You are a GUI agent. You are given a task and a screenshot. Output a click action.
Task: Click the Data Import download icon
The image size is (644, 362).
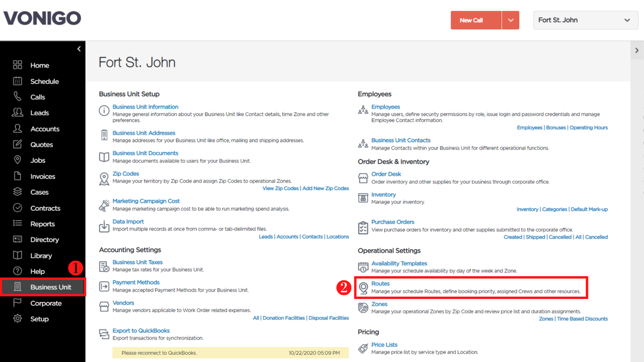point(104,227)
